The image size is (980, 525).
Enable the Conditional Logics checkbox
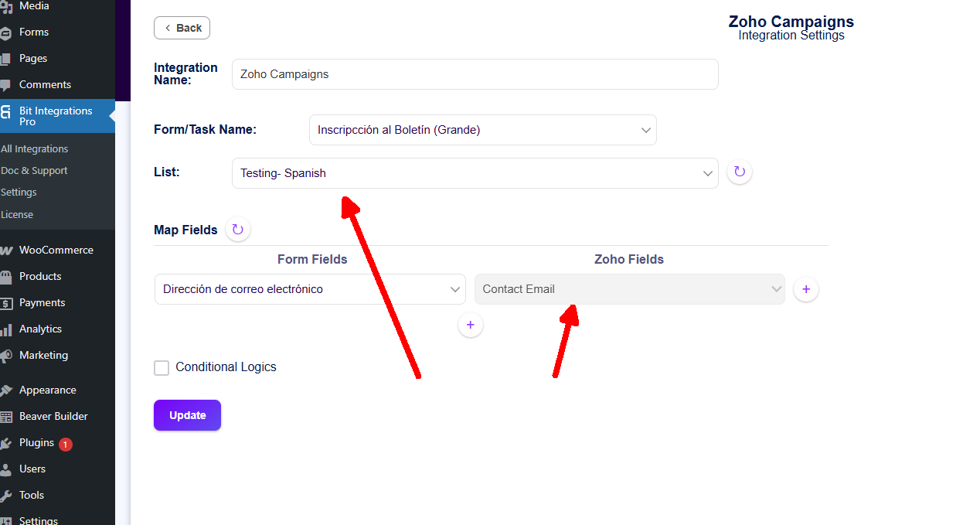tap(162, 368)
